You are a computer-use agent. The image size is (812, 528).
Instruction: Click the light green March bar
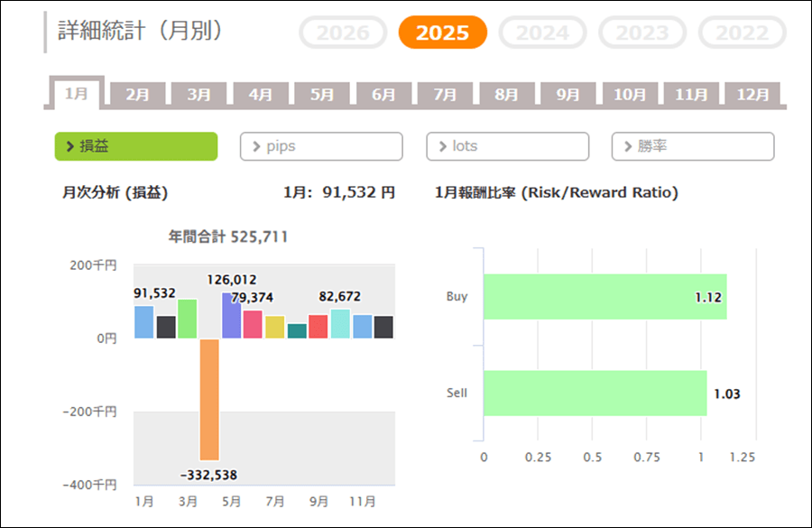[x=188, y=319]
